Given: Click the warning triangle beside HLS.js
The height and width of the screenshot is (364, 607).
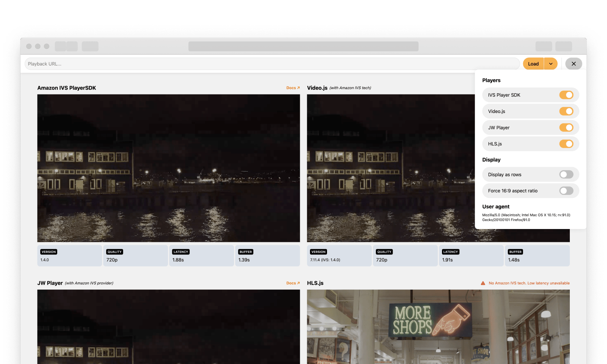Looking at the screenshot, I should coord(483,283).
